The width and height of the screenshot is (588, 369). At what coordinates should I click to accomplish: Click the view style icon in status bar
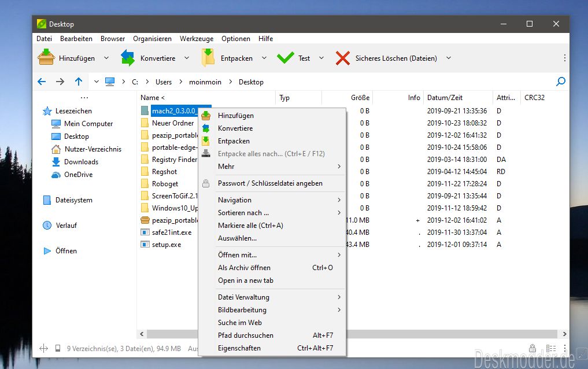[x=551, y=348]
